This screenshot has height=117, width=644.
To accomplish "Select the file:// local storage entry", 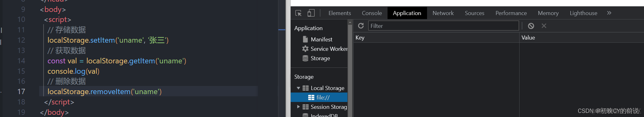I will [319, 97].
